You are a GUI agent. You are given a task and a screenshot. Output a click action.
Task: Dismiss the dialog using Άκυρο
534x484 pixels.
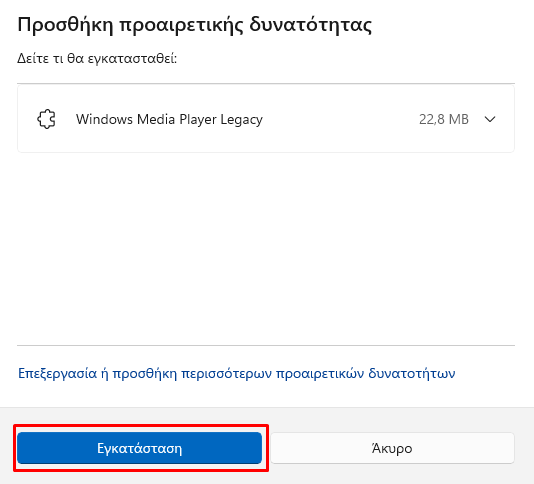392,448
